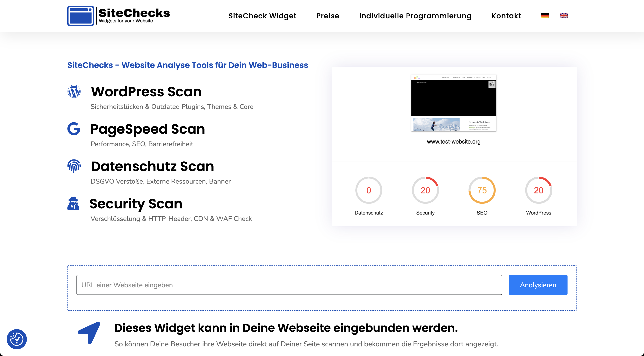
Task: Click the WordPress score gauge showing 20
Action: 538,190
